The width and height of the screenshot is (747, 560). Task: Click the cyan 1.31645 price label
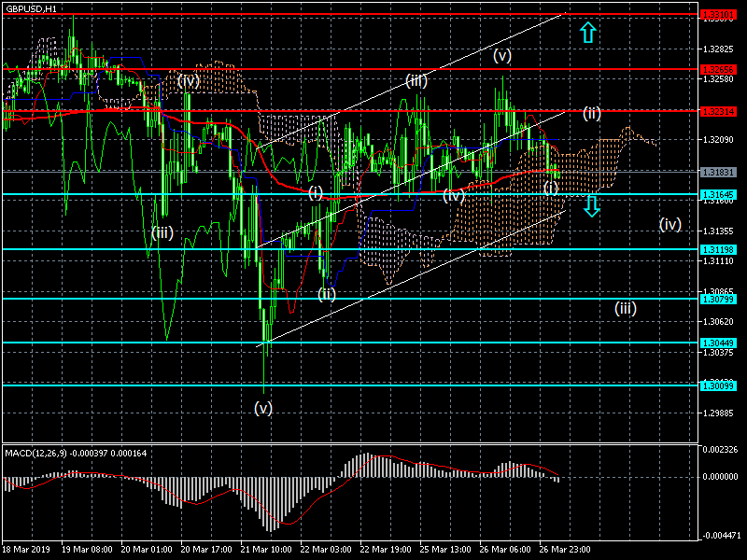click(x=718, y=194)
